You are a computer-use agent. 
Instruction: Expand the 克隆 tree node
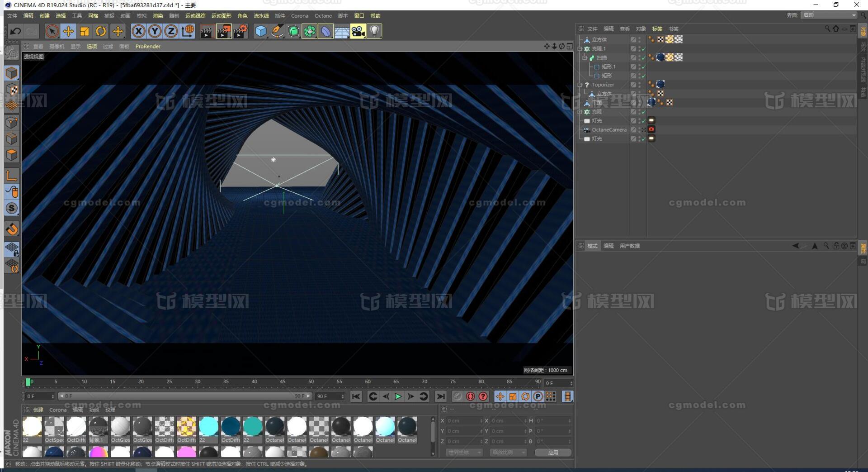(x=580, y=112)
